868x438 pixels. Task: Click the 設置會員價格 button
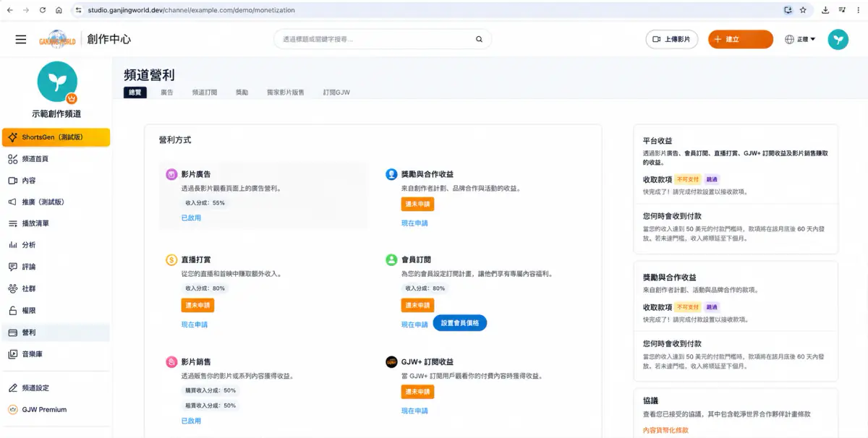pyautogui.click(x=460, y=323)
